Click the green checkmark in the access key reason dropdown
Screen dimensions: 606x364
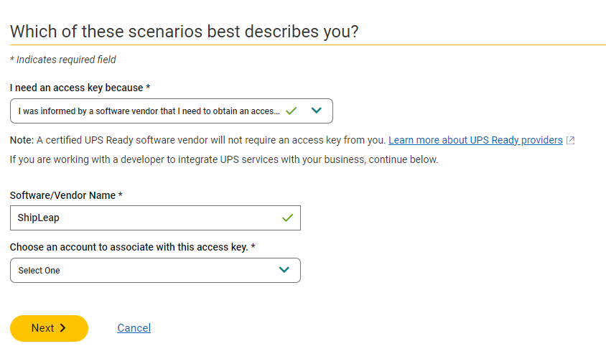(291, 111)
